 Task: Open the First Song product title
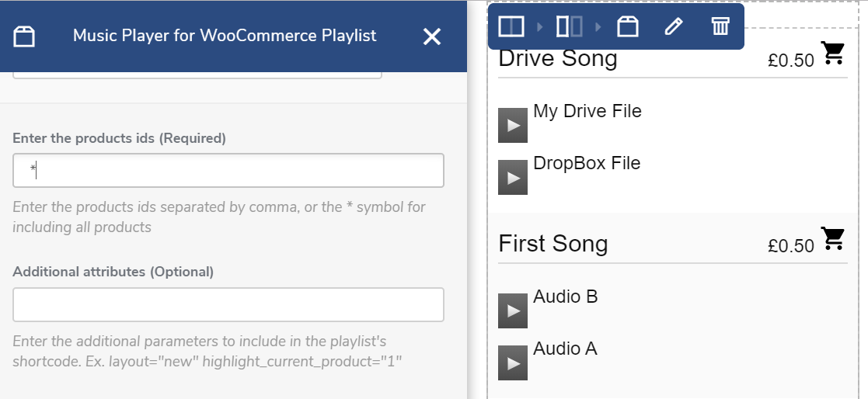tap(553, 244)
